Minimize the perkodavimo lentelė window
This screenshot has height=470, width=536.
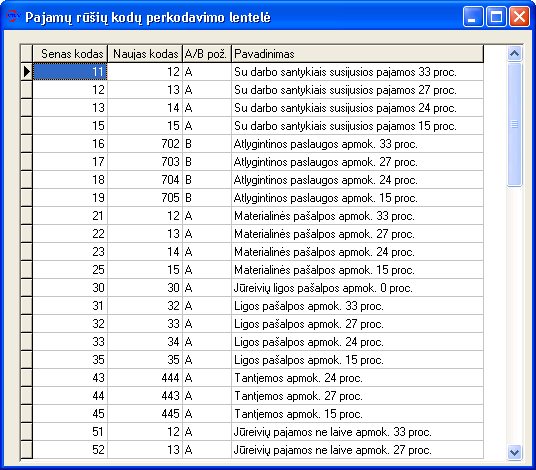(x=473, y=16)
